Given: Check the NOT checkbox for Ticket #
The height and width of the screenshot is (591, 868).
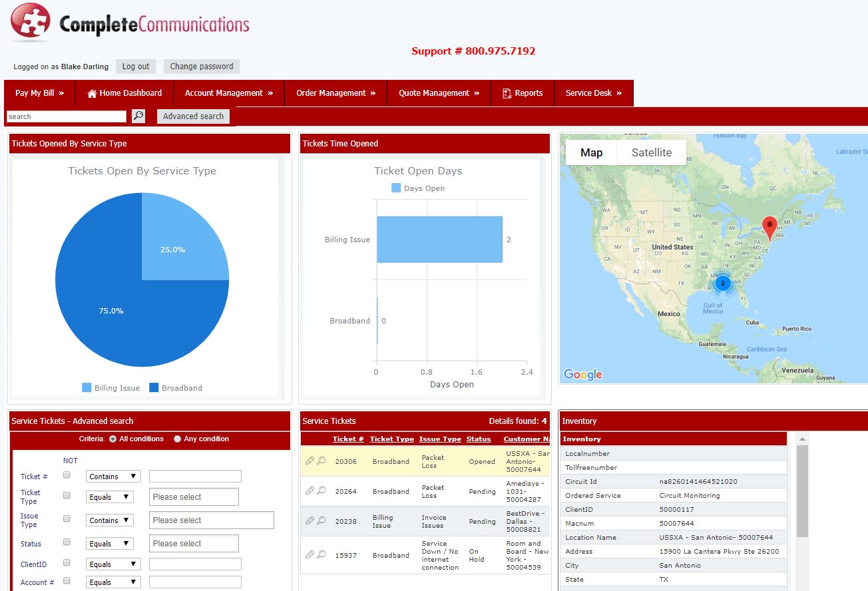Looking at the screenshot, I should 67,475.
